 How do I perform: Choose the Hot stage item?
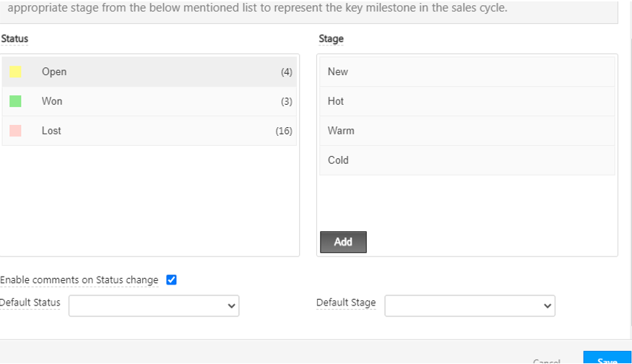click(467, 101)
